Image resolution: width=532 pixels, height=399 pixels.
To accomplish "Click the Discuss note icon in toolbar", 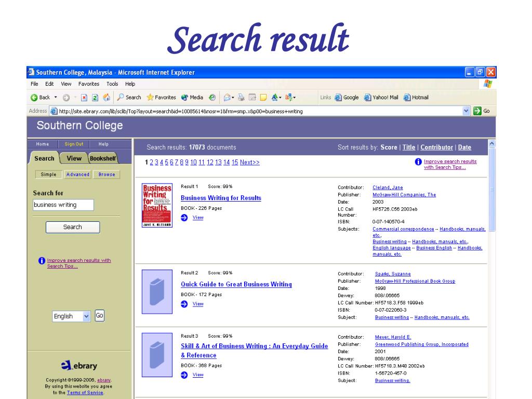I will point(263,97).
